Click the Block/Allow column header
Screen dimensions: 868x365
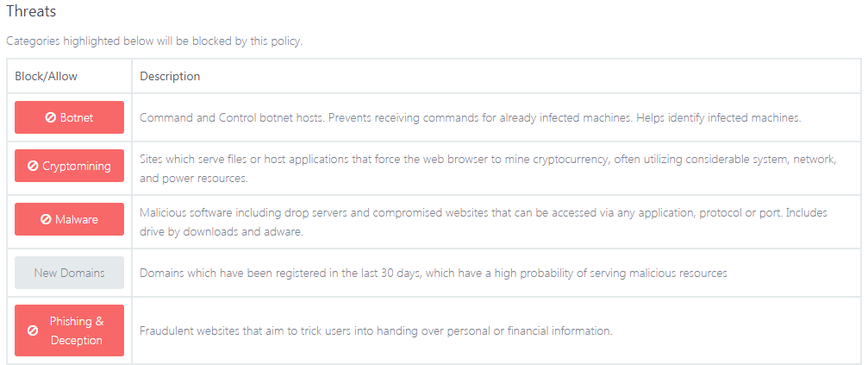pyautogui.click(x=46, y=77)
